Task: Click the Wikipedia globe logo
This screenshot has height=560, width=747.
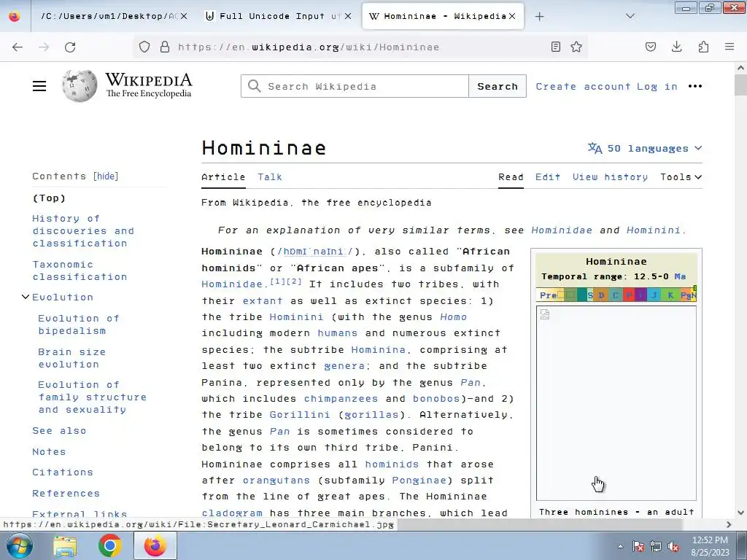Action: click(x=80, y=86)
